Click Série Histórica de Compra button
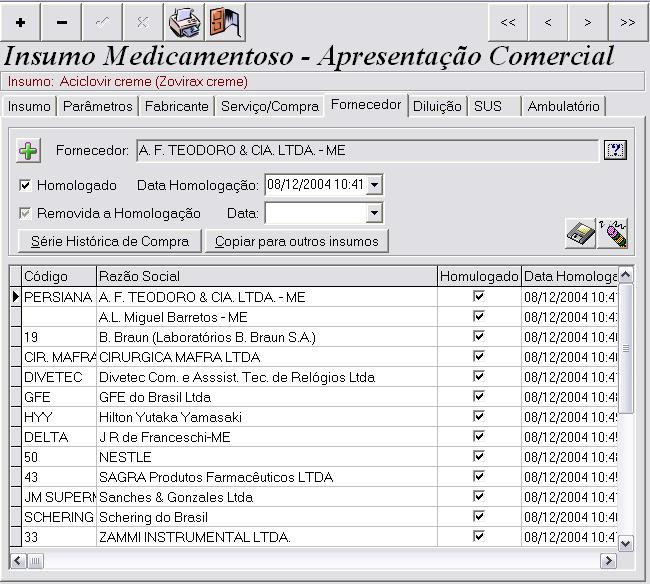This screenshot has width=650, height=584. point(110,241)
